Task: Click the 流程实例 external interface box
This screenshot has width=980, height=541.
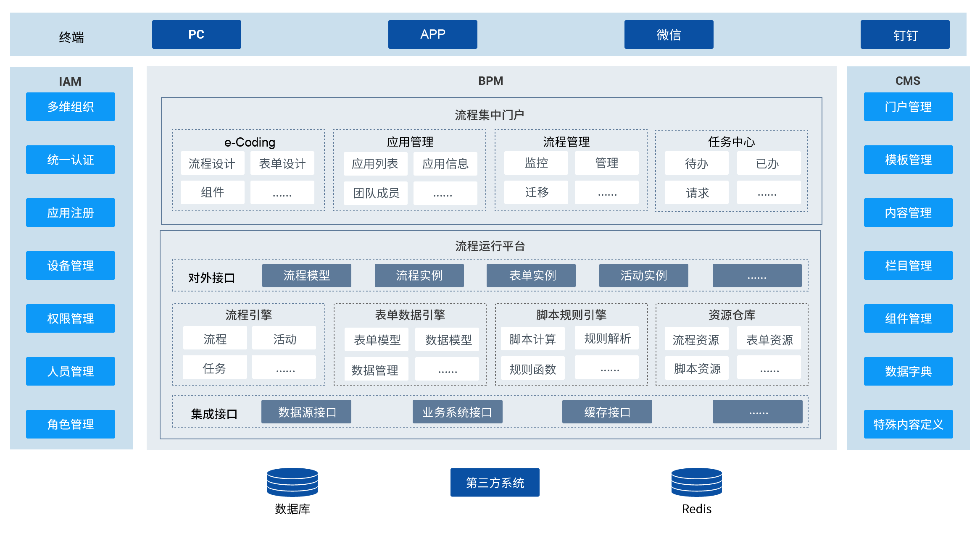Action: coord(419,276)
